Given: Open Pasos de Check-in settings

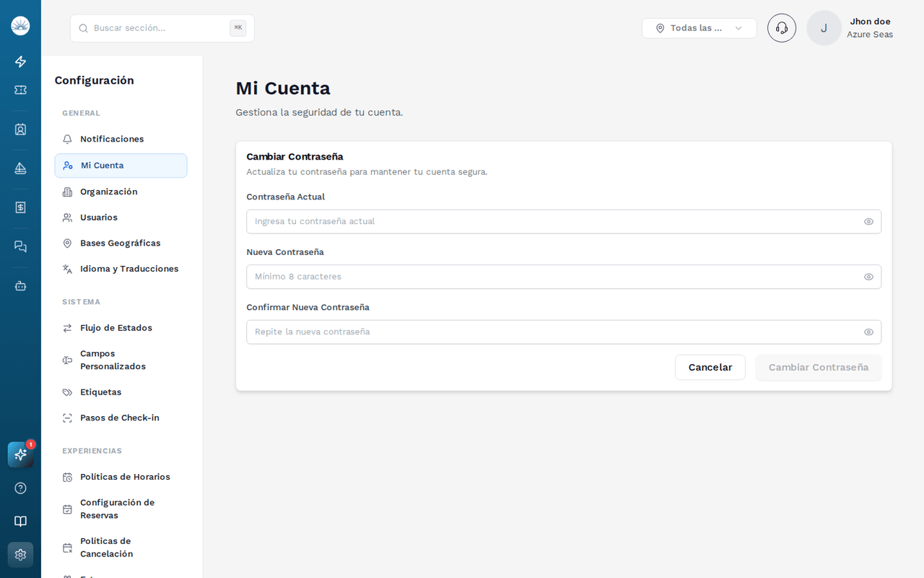Looking at the screenshot, I should tap(121, 418).
